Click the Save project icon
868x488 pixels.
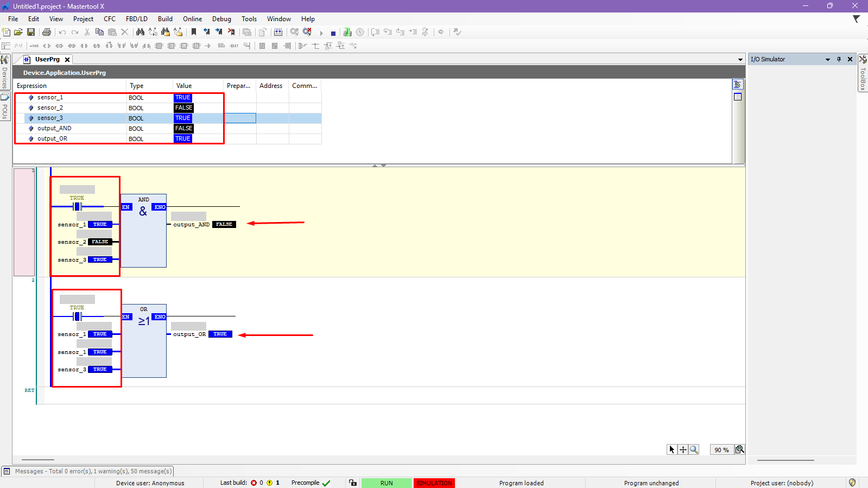click(31, 33)
